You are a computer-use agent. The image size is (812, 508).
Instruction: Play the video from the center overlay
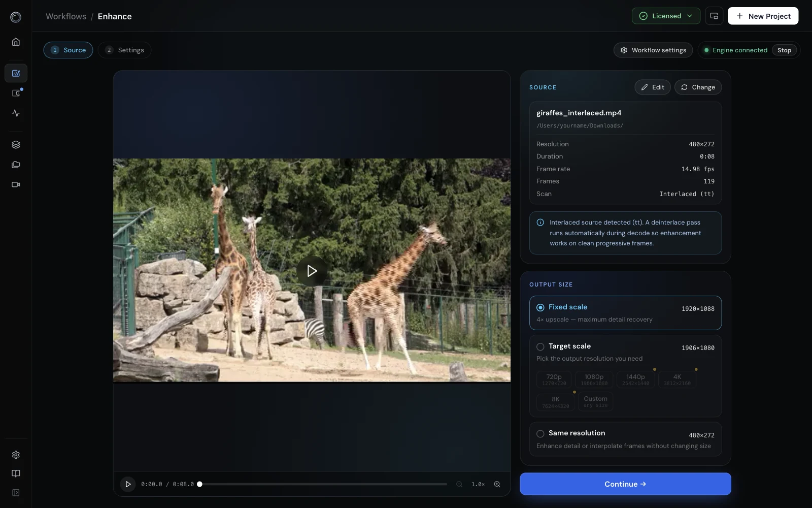(x=312, y=271)
